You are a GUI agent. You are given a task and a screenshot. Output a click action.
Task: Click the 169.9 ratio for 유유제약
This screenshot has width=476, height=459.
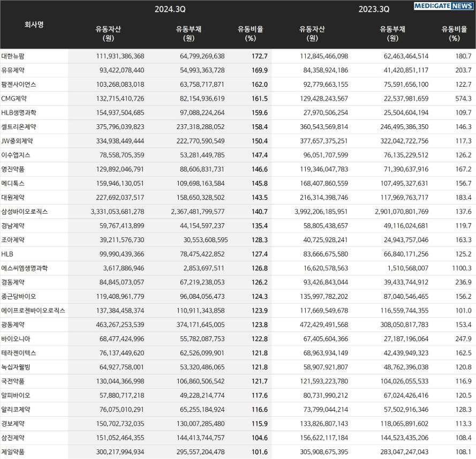[260, 70]
